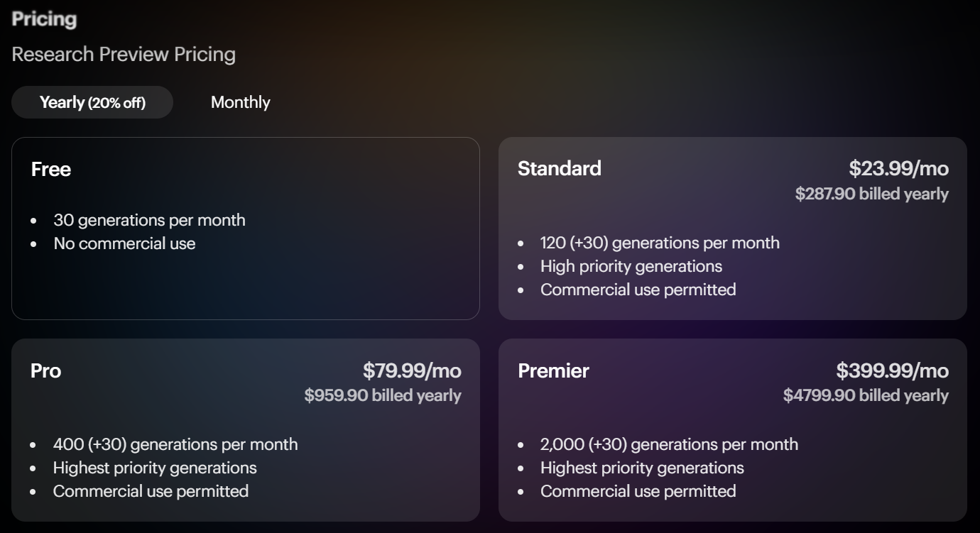Click Research Preview Pricing subtitle
980x533 pixels.
click(x=124, y=55)
